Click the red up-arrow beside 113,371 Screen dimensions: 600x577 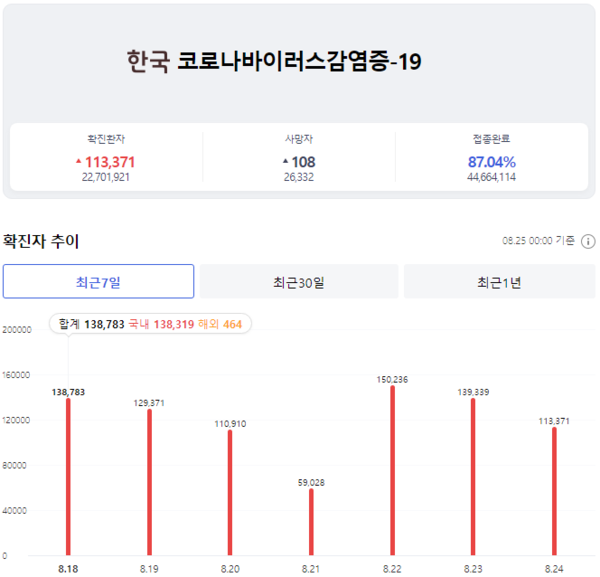78,161
